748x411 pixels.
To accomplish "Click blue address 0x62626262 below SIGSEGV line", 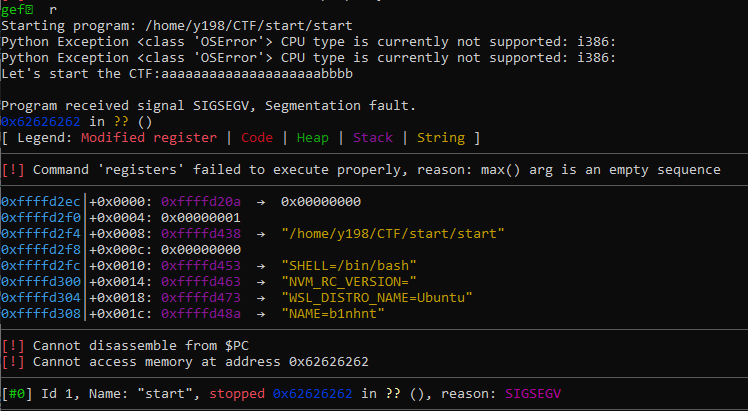I will pos(41,122).
